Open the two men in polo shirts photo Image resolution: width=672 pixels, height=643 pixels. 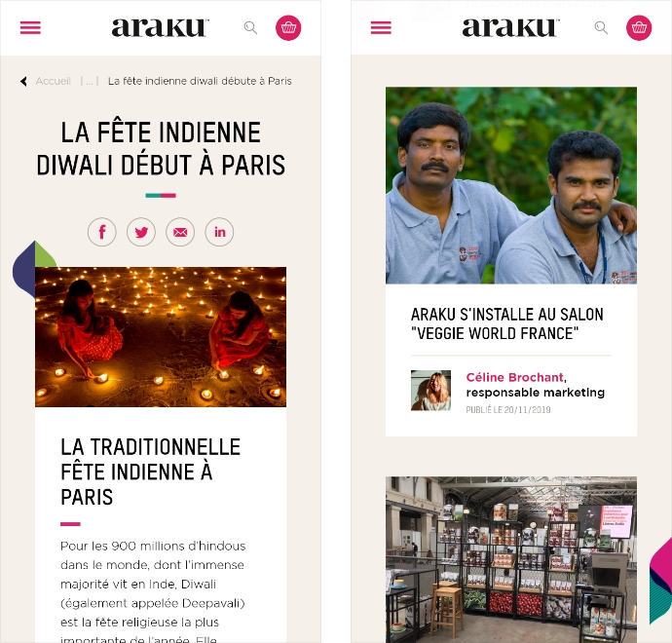[511, 186]
